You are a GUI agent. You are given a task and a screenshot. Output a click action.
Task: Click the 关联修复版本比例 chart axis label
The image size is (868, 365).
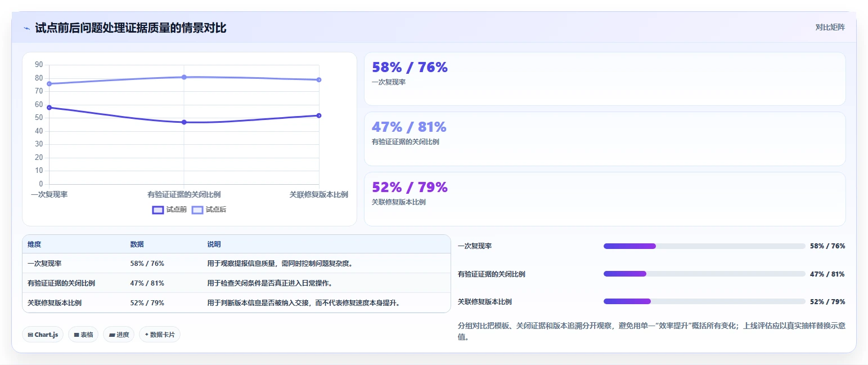pos(319,194)
